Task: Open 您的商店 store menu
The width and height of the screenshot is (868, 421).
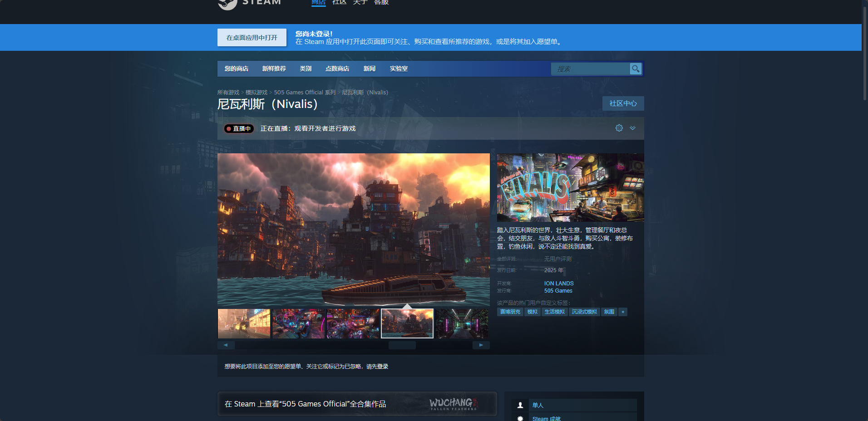Action: [236, 69]
